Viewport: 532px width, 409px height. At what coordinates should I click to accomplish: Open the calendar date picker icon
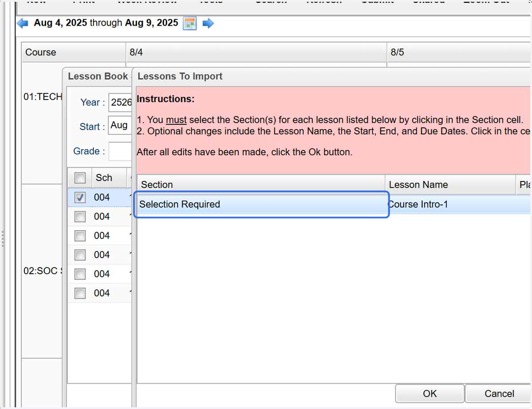pos(190,24)
